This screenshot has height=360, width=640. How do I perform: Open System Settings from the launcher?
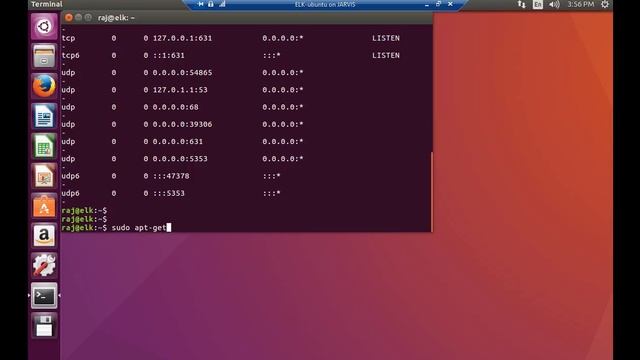[44, 266]
